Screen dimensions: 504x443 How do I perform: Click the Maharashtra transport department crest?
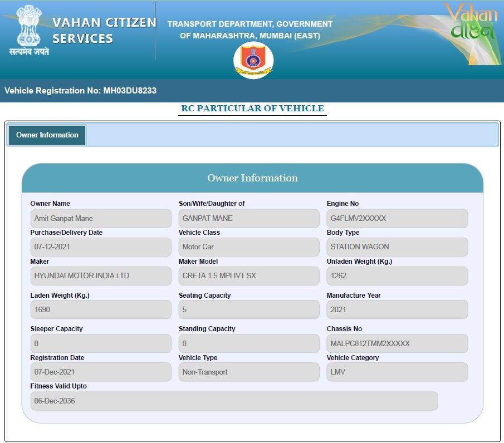pyautogui.click(x=253, y=61)
